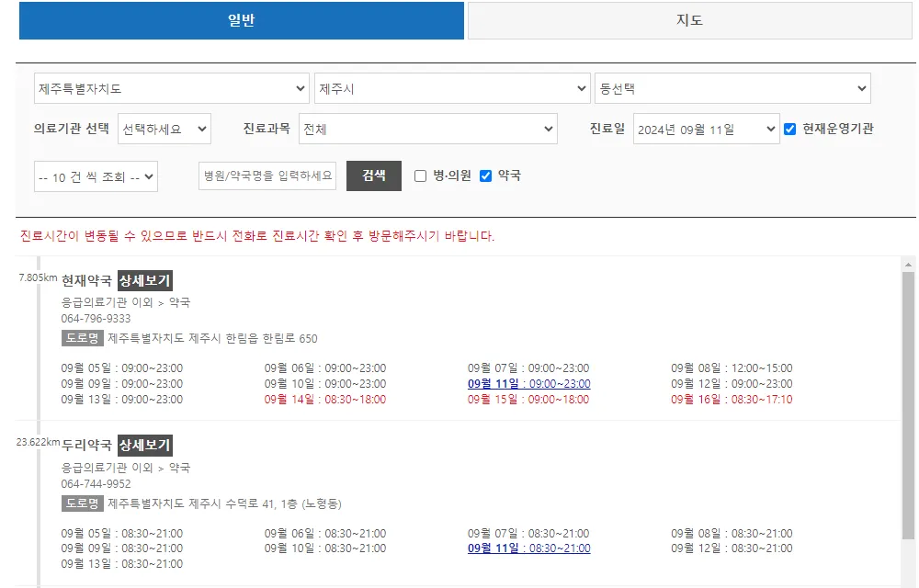
Task: Disable the 약국 checkbox
Action: [x=484, y=176]
